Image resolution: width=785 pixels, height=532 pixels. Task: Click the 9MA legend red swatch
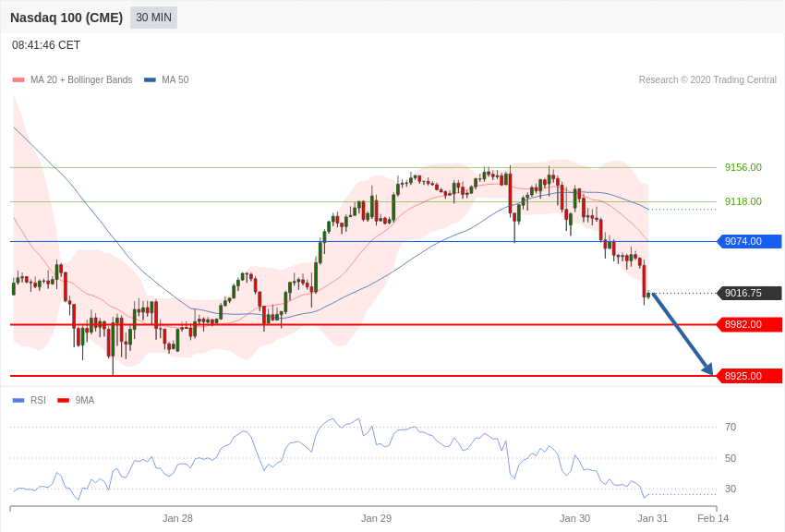64,400
